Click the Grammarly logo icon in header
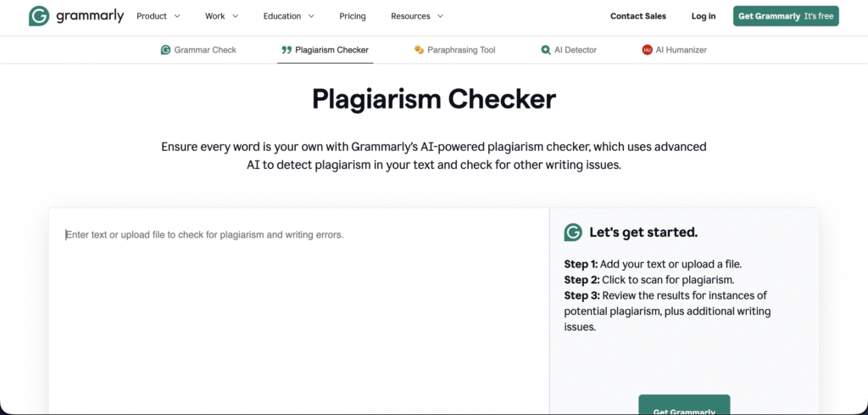The image size is (868, 415). (x=38, y=16)
